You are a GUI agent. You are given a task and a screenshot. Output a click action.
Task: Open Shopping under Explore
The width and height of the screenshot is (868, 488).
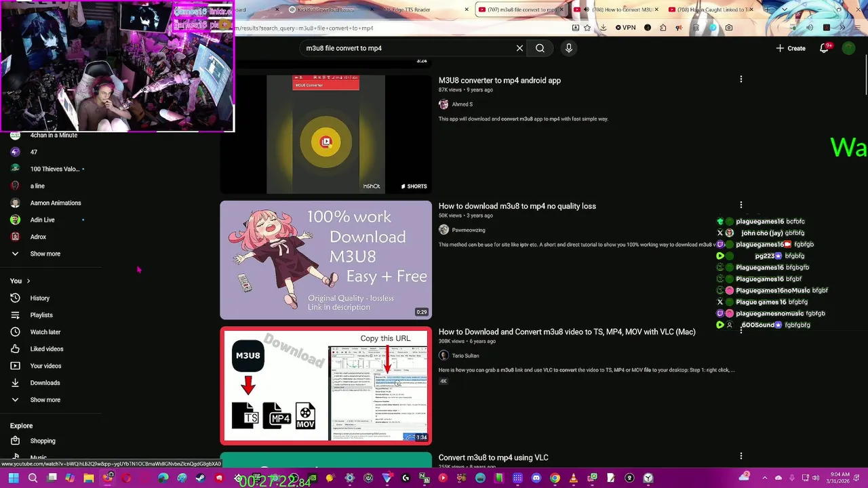42,441
